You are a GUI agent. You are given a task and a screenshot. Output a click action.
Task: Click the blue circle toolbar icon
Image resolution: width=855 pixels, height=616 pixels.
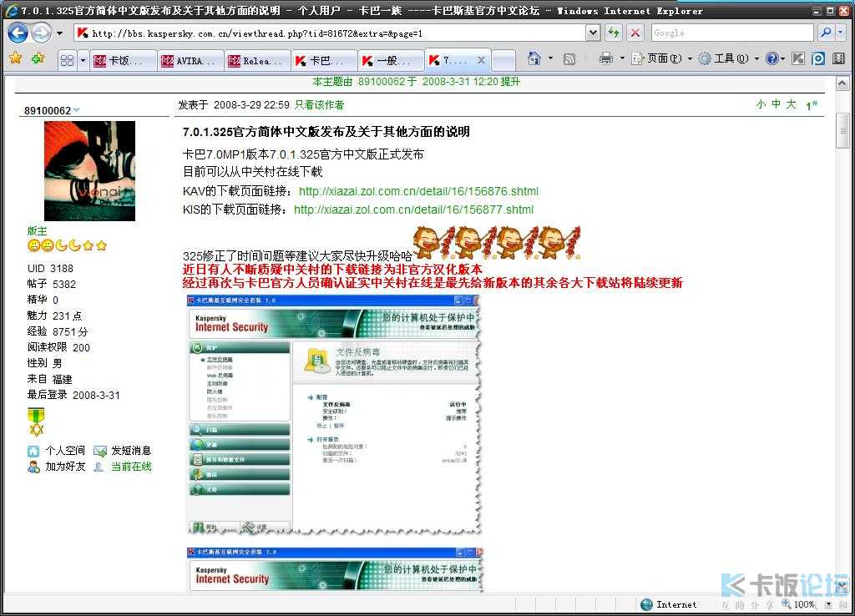(818, 58)
